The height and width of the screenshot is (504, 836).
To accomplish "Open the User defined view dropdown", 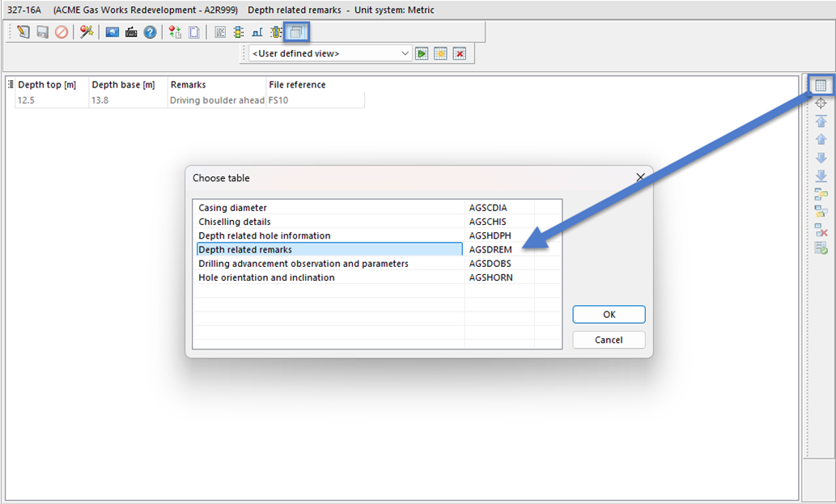I will [330, 53].
